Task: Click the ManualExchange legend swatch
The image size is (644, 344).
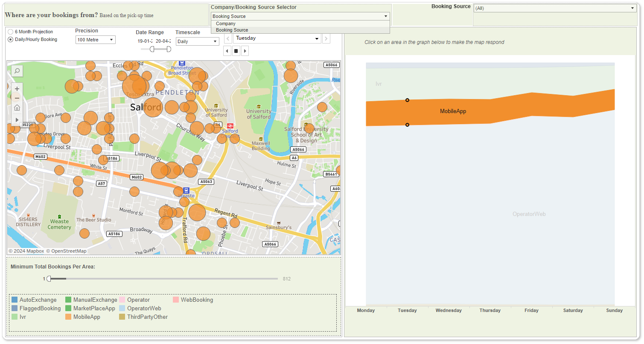Action: 68,300
